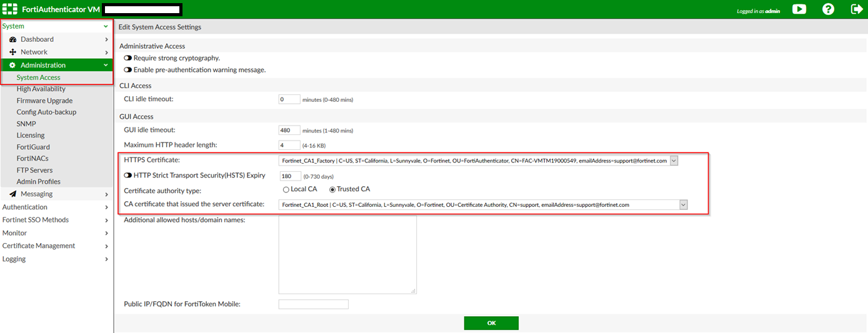Click the GUI Access heading
Image resolution: width=868 pixels, height=333 pixels.
[x=136, y=117]
